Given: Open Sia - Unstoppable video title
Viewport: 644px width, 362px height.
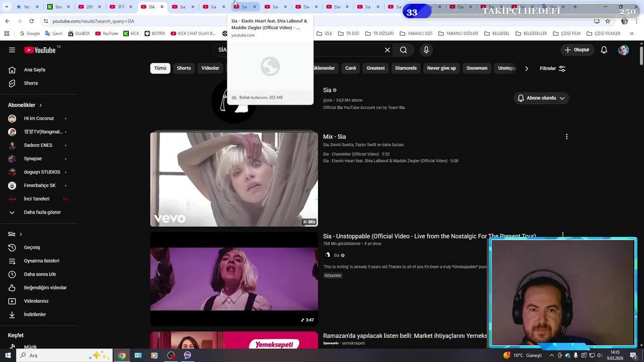Looking at the screenshot, I should click(x=429, y=236).
